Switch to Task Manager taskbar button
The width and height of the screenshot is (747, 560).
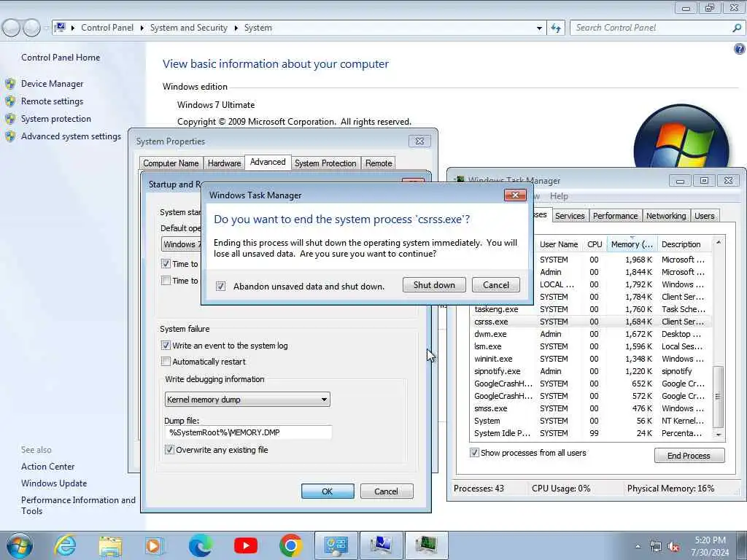426,545
